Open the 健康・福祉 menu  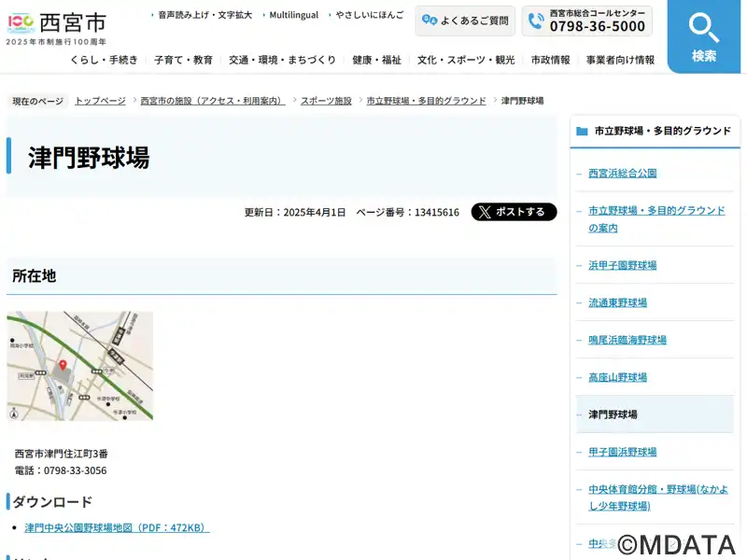[x=376, y=60]
